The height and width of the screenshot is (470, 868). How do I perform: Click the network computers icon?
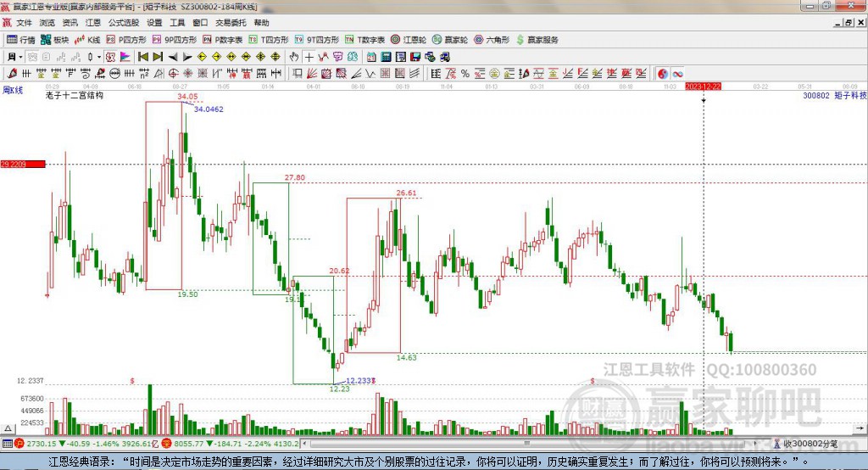click(444, 57)
